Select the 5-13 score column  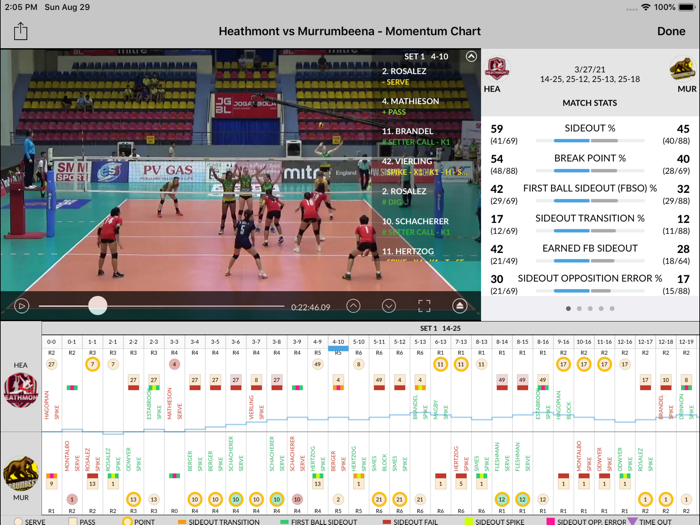coord(420,342)
